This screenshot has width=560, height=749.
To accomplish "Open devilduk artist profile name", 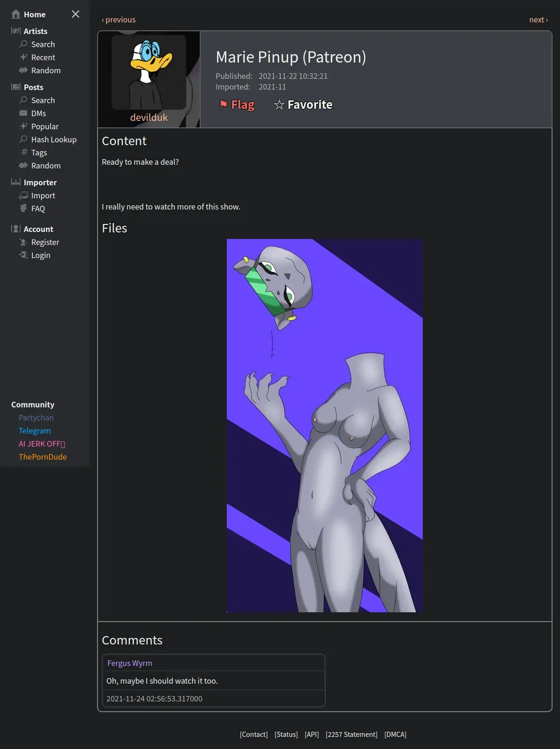I will click(x=149, y=117).
